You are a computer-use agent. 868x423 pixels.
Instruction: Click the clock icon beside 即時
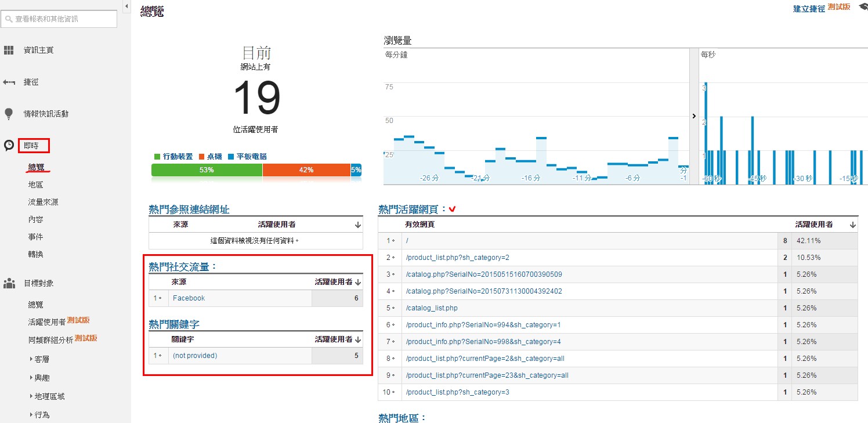(9, 145)
